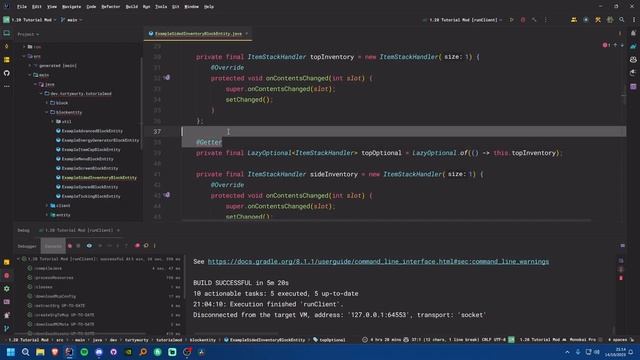
Task: Open the Terminal tool window icon
Action: 7,302
